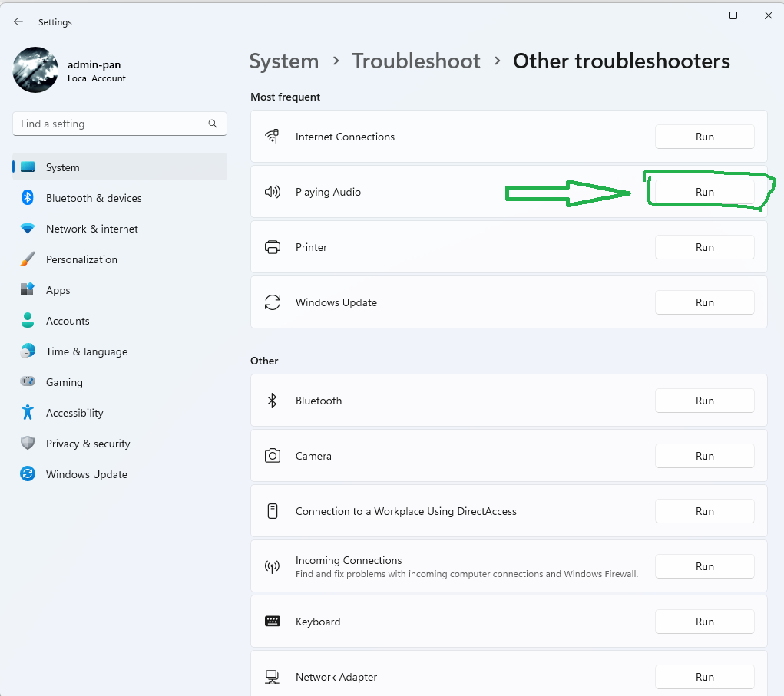Click the Windows Update sync arrows icon
The image size is (784, 696).
272,302
